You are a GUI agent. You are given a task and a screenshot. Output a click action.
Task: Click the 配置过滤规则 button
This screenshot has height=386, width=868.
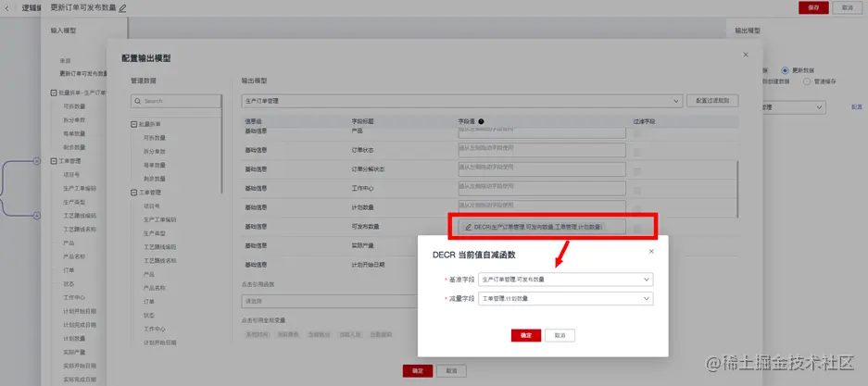point(712,101)
